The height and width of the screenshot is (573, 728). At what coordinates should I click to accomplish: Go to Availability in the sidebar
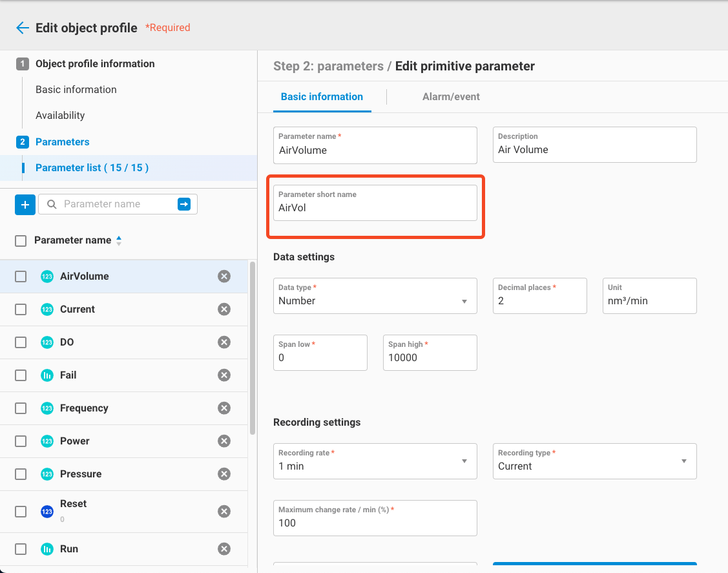60,116
